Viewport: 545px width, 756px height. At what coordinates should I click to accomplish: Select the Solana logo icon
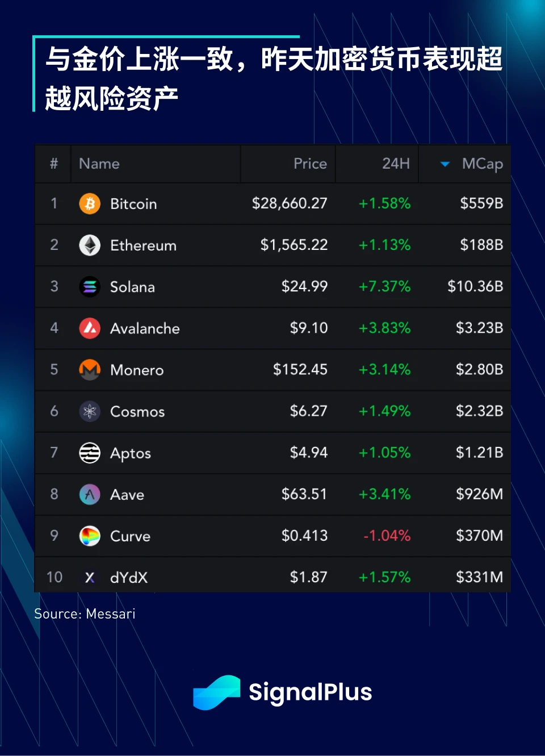tap(90, 287)
